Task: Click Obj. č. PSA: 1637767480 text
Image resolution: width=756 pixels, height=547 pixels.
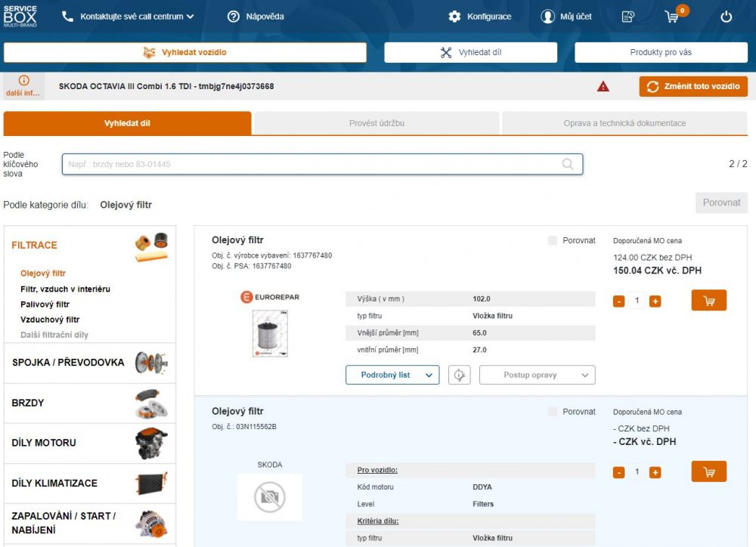Action: pos(251,266)
